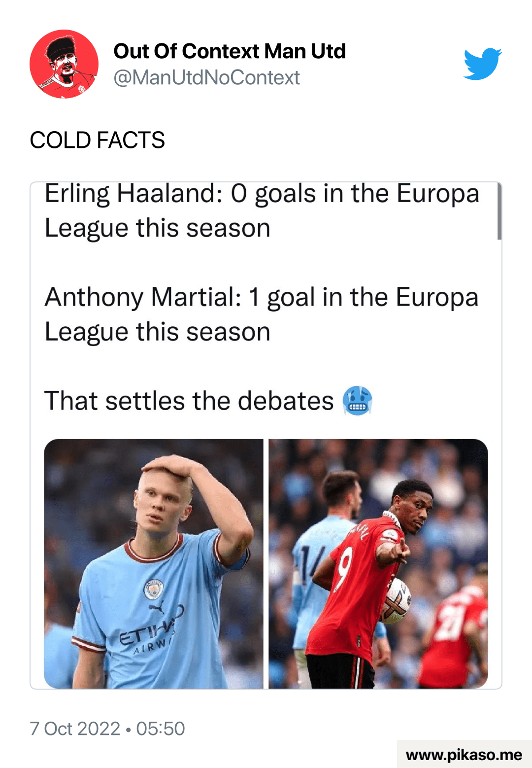
Task: Click the Twitter bird logo
Action: coord(482,64)
